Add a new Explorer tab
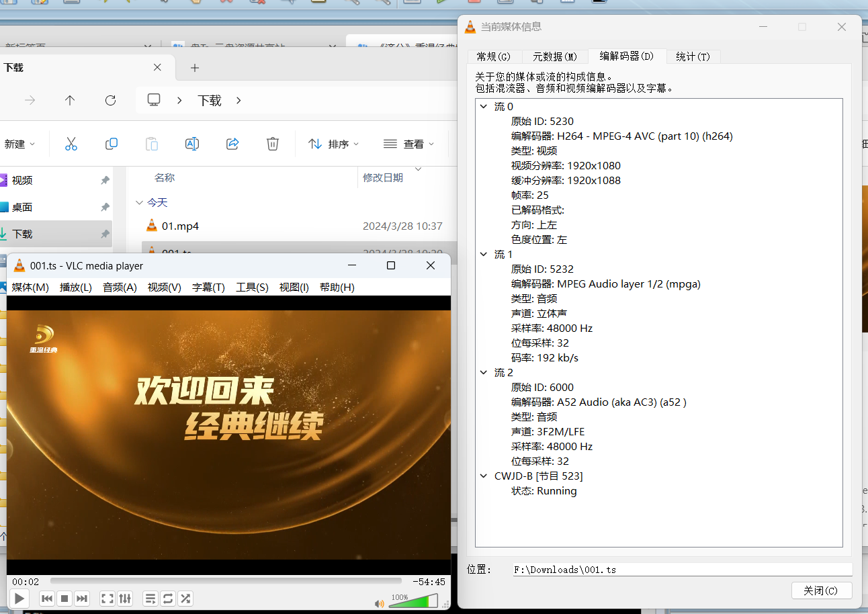The height and width of the screenshot is (614, 868). pyautogui.click(x=195, y=68)
